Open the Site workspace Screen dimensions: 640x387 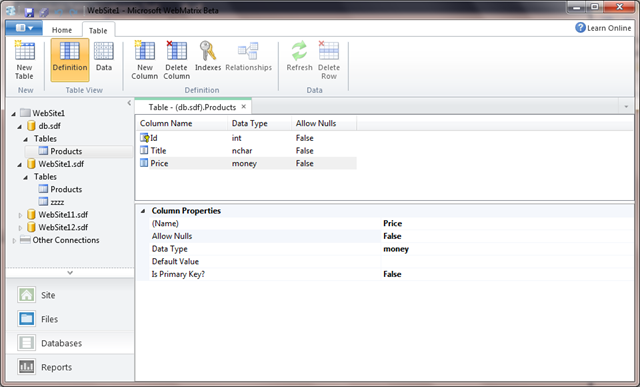70,295
